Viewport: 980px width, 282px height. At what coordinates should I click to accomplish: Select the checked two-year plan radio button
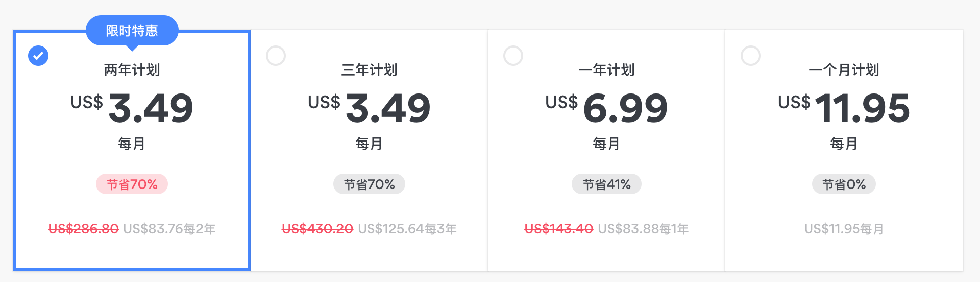click(x=38, y=56)
